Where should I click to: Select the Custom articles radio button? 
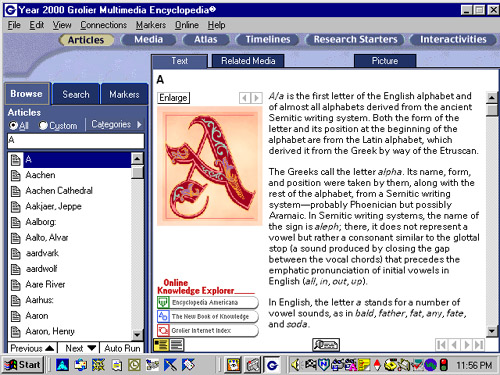(43, 125)
